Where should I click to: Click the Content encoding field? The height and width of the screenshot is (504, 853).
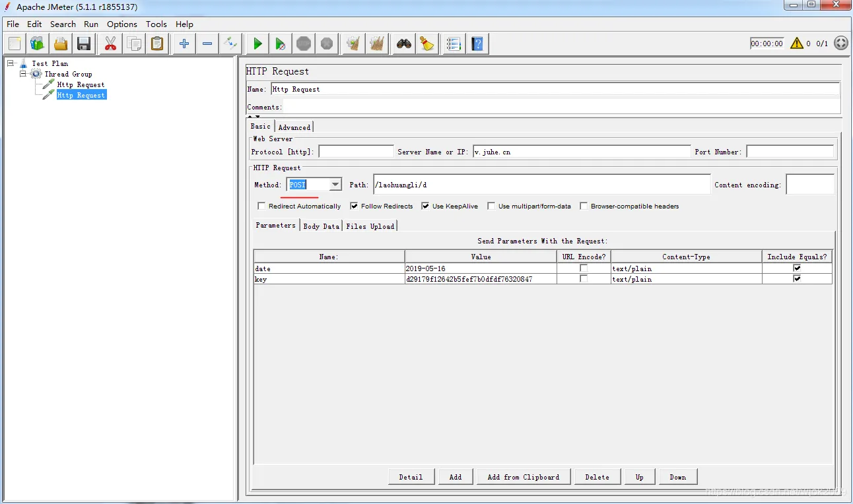[x=810, y=185]
